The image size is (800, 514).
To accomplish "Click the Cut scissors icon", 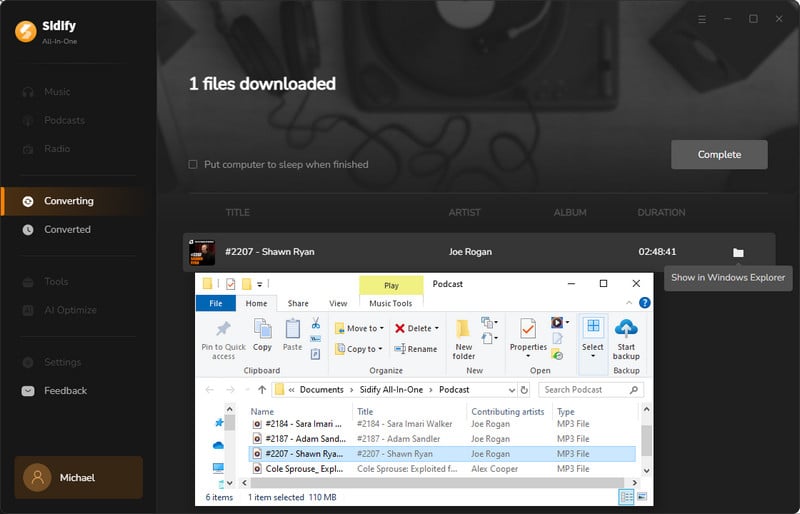I will (316, 323).
